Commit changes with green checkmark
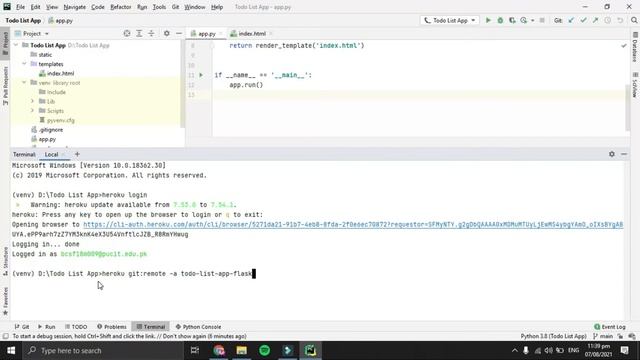This screenshot has height=360, width=640. [583, 20]
